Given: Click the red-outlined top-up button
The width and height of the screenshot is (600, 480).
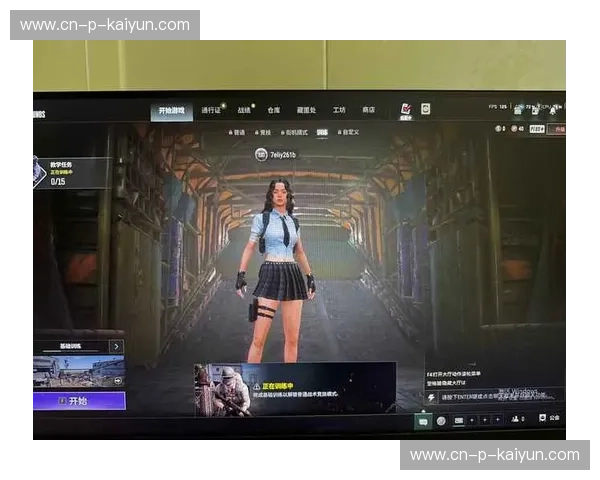Looking at the screenshot, I should pyautogui.click(x=557, y=129).
